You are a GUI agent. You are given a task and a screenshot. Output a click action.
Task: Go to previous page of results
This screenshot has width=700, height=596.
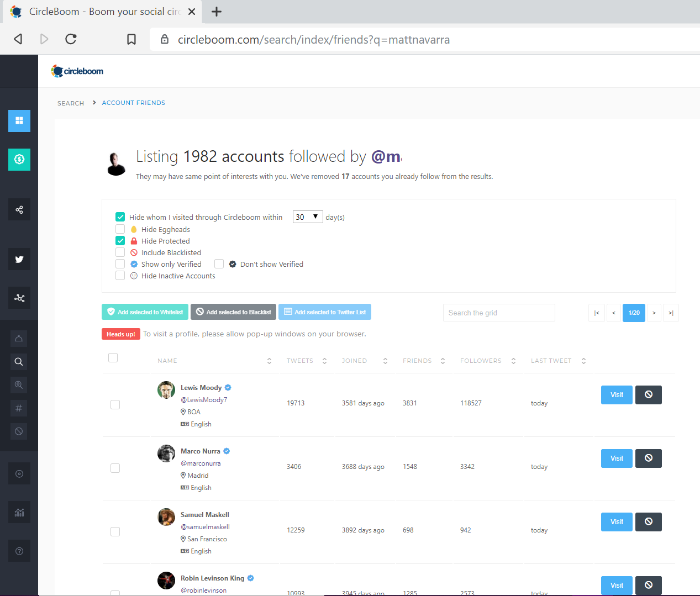613,313
